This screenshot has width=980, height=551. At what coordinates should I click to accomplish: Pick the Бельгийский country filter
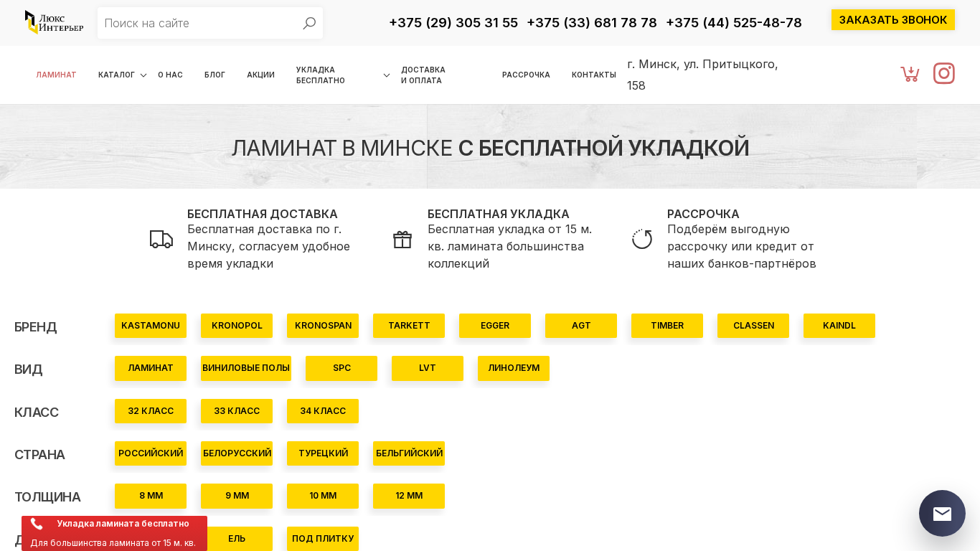[409, 453]
